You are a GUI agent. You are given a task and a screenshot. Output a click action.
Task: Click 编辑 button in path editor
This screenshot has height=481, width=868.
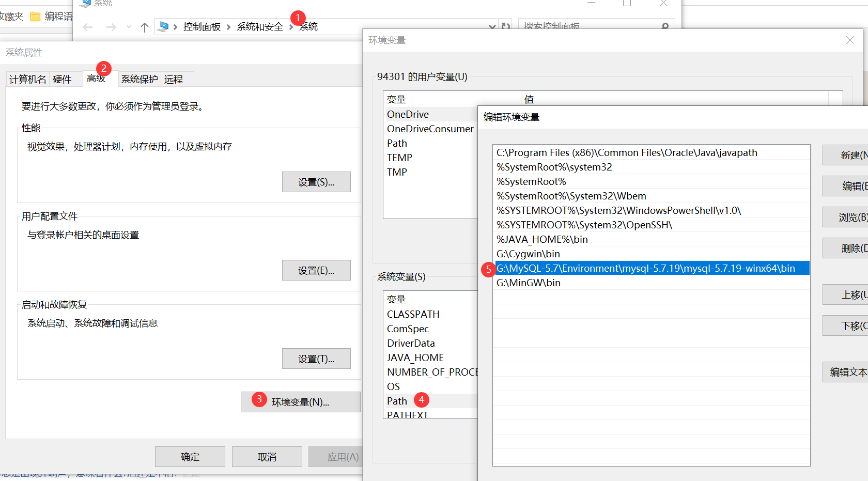[x=846, y=186]
